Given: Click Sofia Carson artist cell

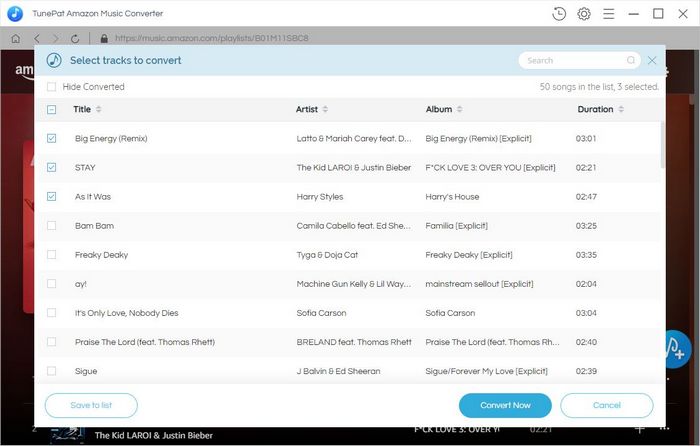Looking at the screenshot, I should 321,313.
